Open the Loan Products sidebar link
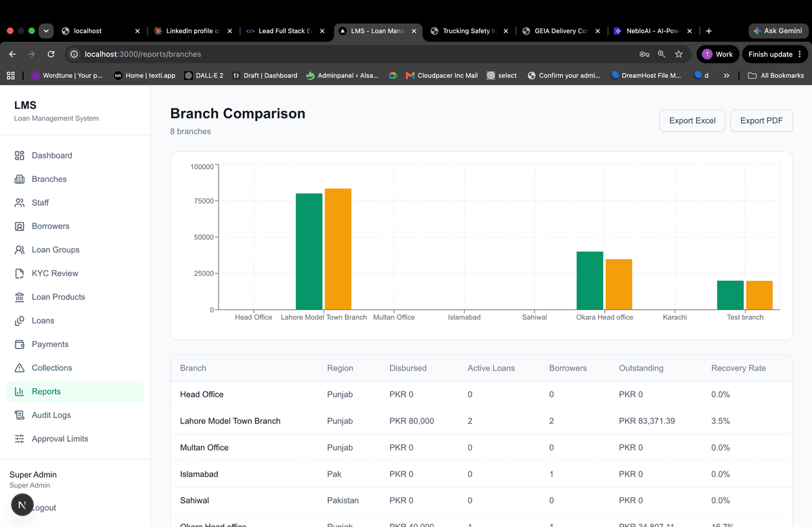Screen dimensions: 812x527 coord(75,297)
